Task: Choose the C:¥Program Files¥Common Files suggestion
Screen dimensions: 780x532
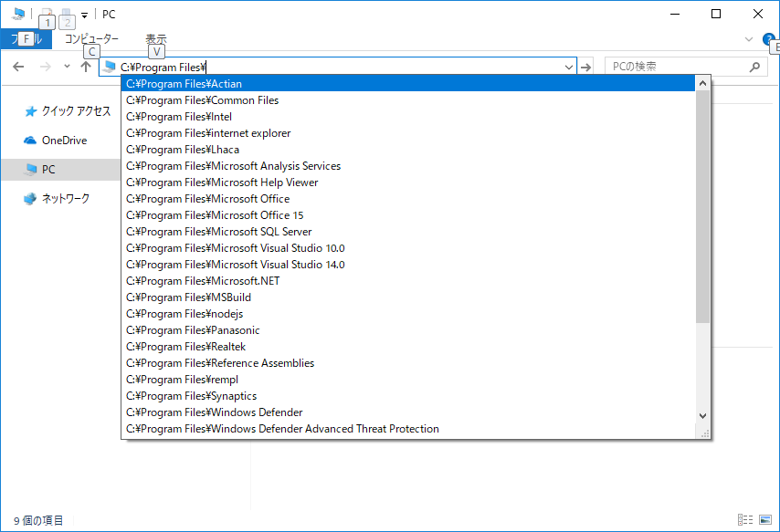Action: pyautogui.click(x=408, y=100)
